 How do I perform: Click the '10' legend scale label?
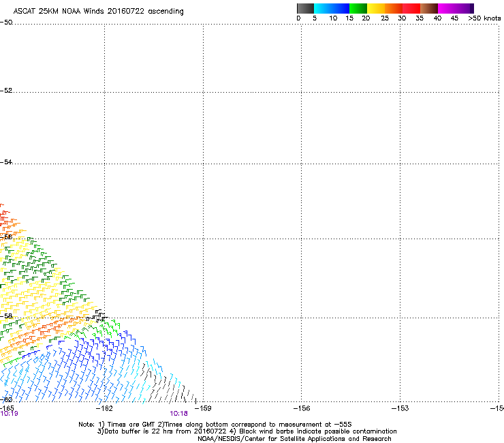tap(333, 18)
